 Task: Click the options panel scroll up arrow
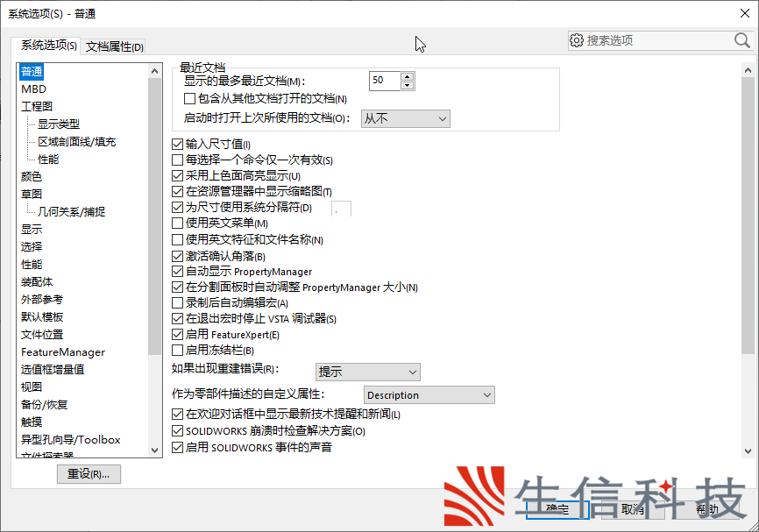pos(748,70)
